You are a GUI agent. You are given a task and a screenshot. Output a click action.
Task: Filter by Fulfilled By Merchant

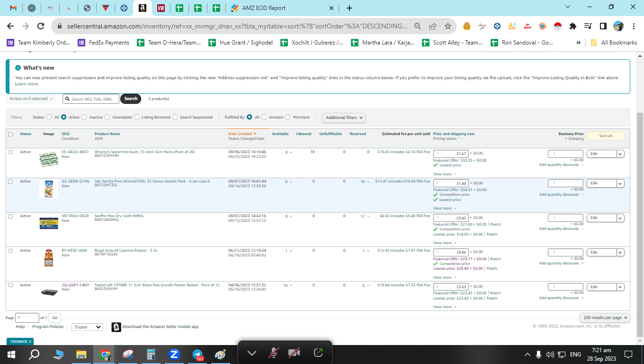(x=288, y=117)
